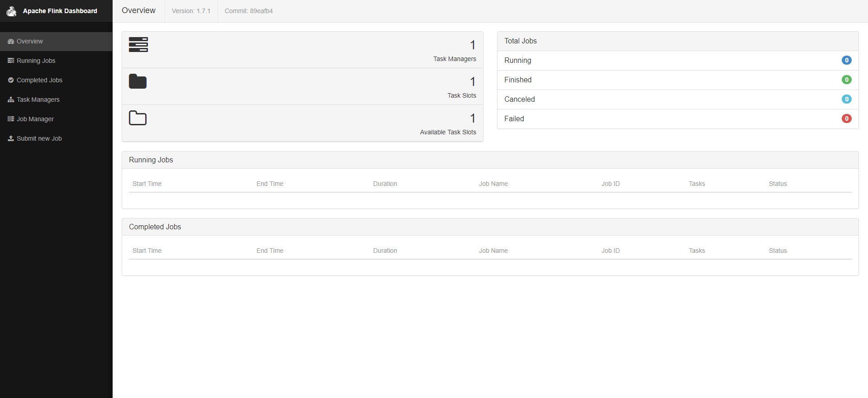Image resolution: width=868 pixels, height=398 pixels.
Task: Click the Version 1.7.1 text
Action: (191, 11)
